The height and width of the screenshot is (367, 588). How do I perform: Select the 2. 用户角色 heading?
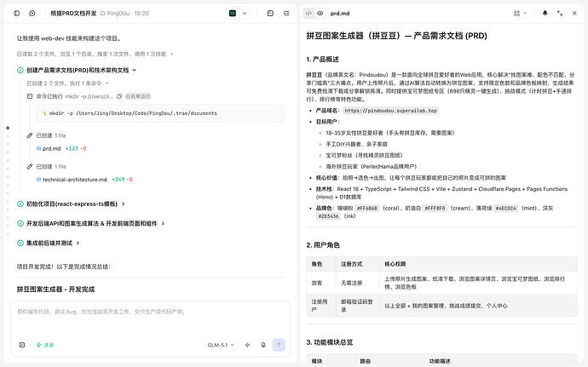coord(323,244)
